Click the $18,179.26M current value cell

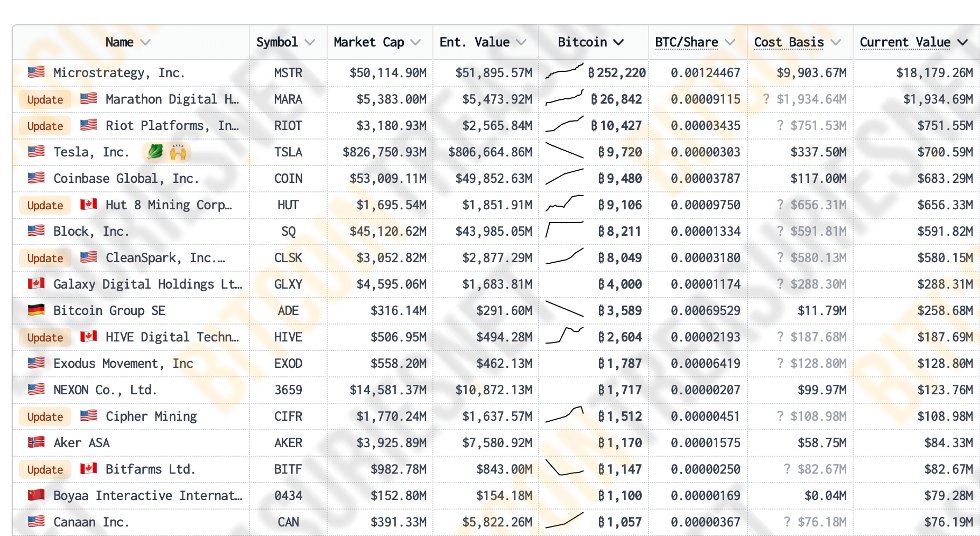[x=935, y=73]
